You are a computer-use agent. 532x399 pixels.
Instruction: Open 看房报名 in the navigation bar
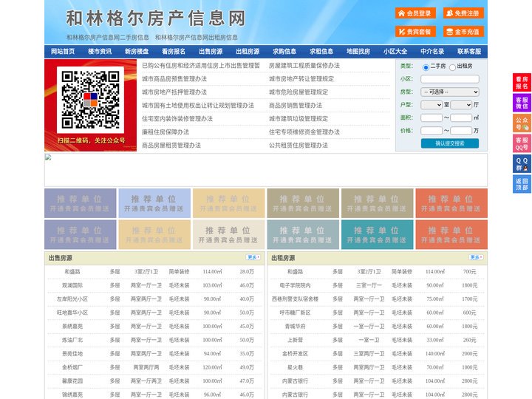174,52
